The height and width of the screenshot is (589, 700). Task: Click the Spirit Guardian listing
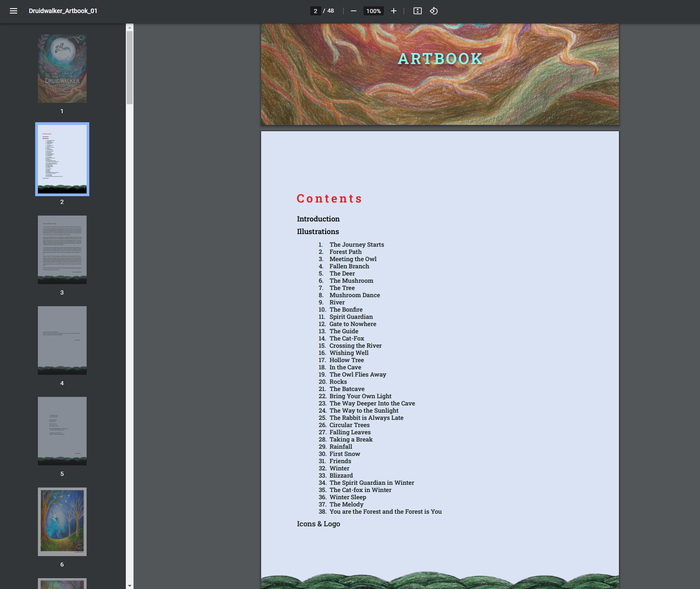click(351, 317)
